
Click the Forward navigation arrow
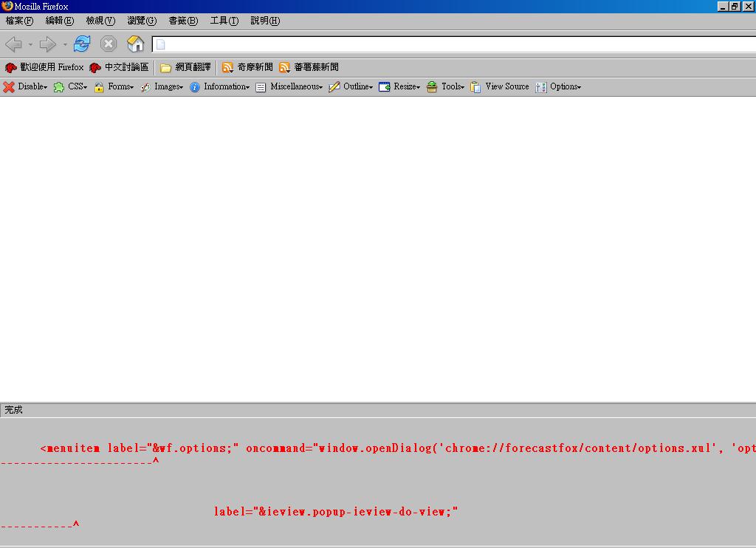pos(47,44)
